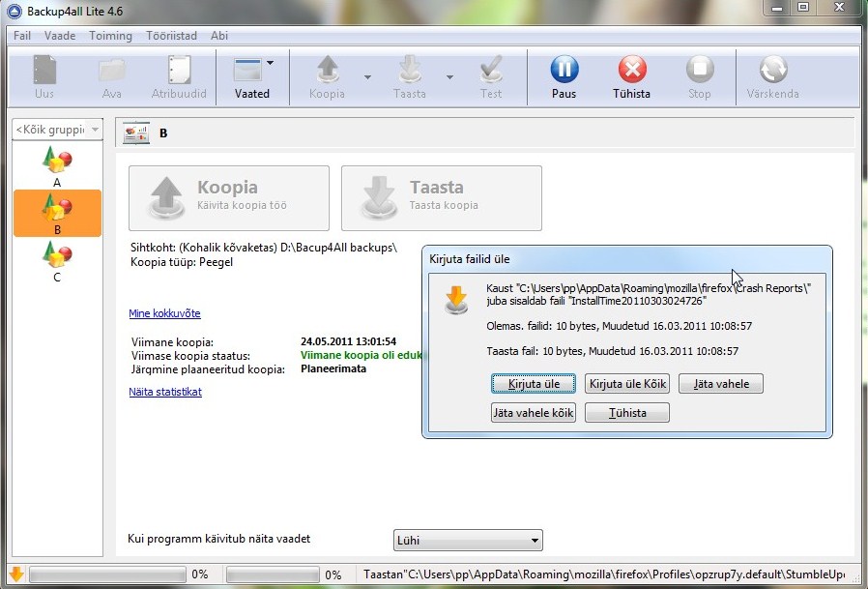Screen dimensions: 868x589
Task: Click the Koopia tüüp: Peegel text
Action: coord(182,262)
